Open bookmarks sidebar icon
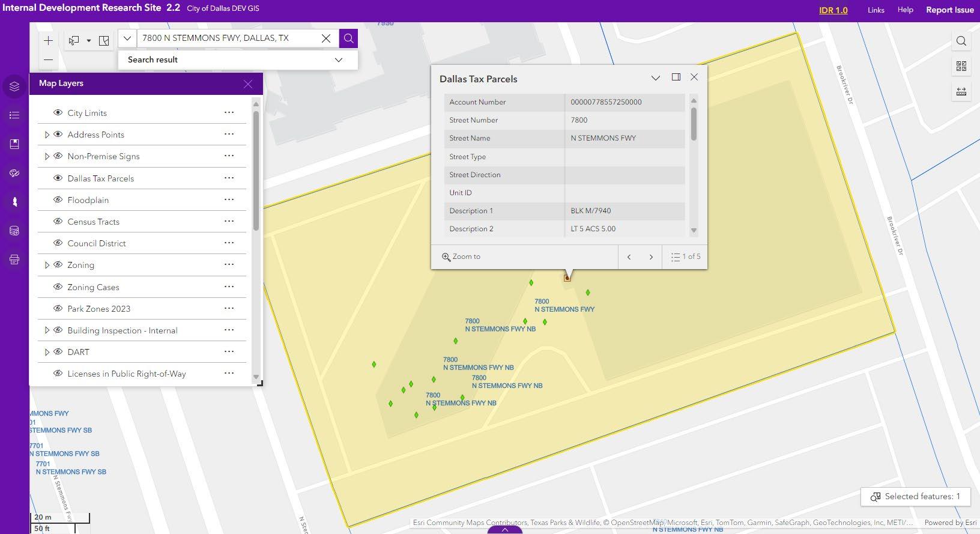Image resolution: width=980 pixels, height=534 pixels. [x=14, y=144]
